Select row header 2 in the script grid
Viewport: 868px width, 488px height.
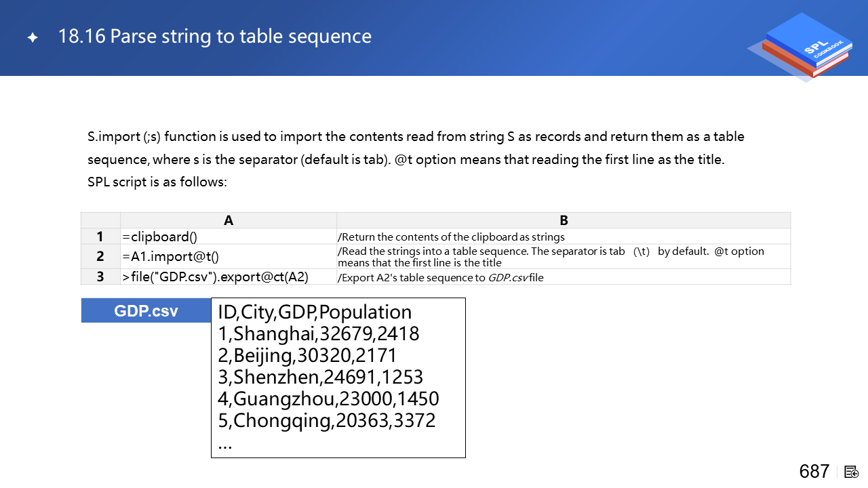coord(100,256)
